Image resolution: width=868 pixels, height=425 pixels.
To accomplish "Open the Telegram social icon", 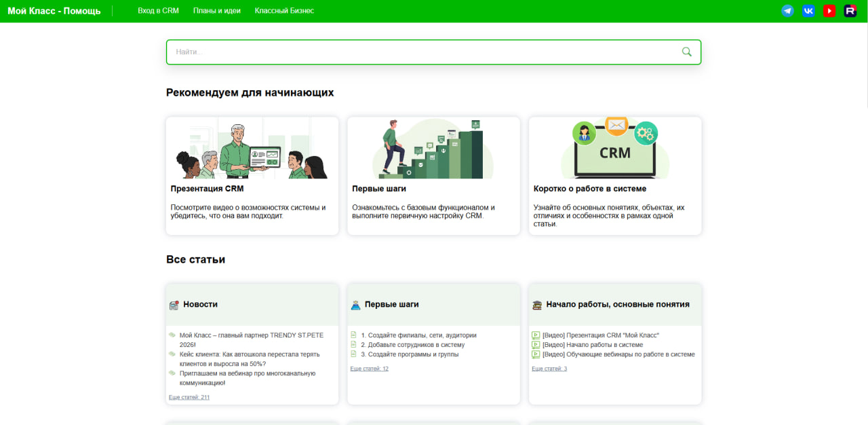I will (x=787, y=11).
